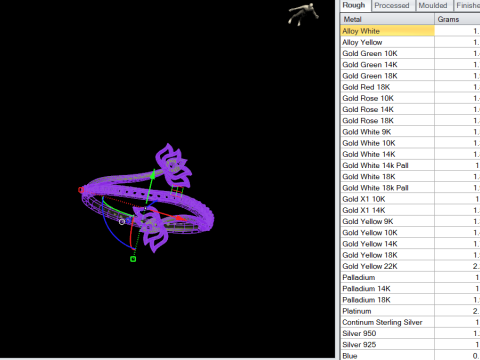480x360 pixels.
Task: Click the blue rotation arc of gumball
Action: pyautogui.click(x=113, y=230)
